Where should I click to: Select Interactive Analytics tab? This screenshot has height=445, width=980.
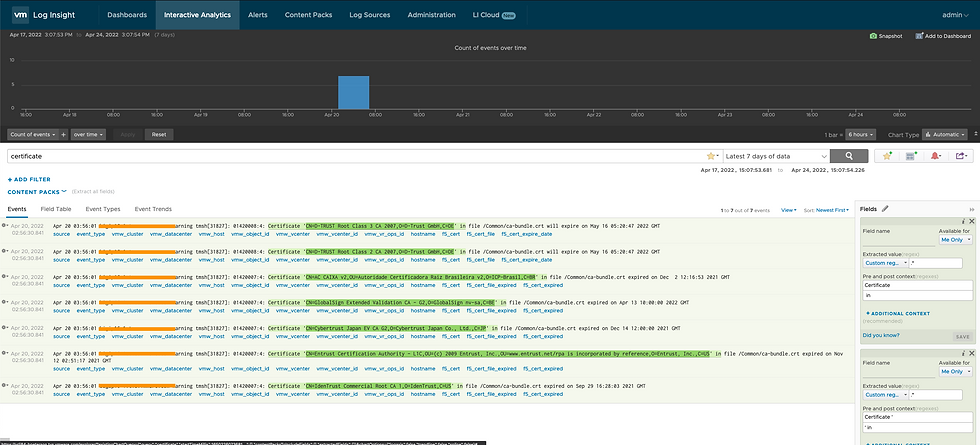click(198, 15)
